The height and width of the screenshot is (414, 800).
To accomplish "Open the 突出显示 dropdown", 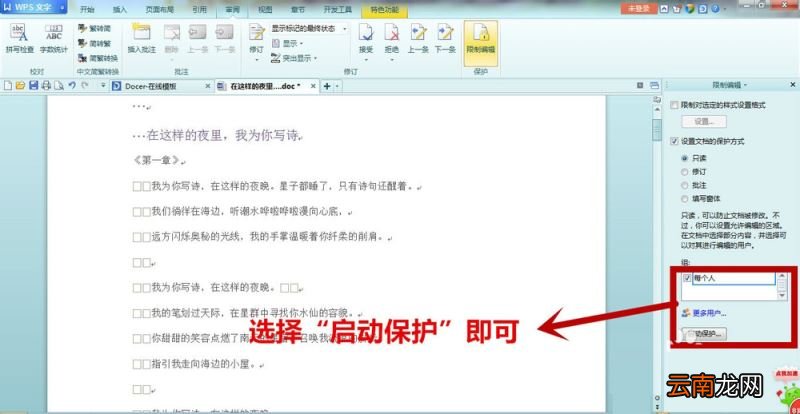I will (x=294, y=58).
